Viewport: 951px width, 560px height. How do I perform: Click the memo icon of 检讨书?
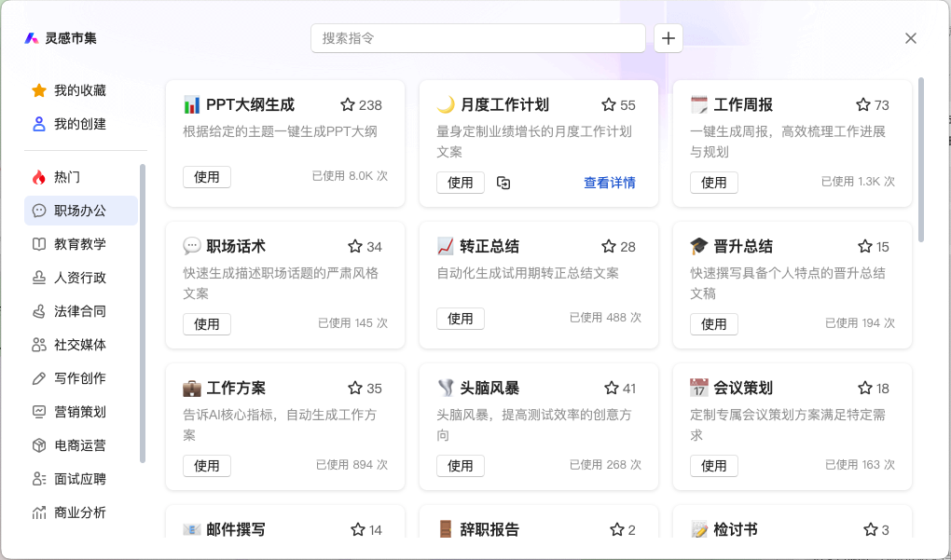tap(698, 529)
